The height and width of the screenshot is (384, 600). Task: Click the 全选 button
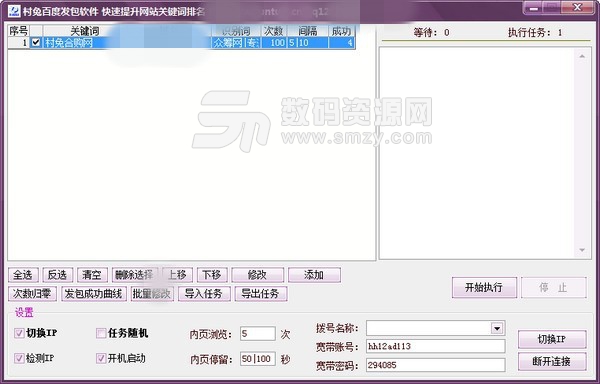23,275
